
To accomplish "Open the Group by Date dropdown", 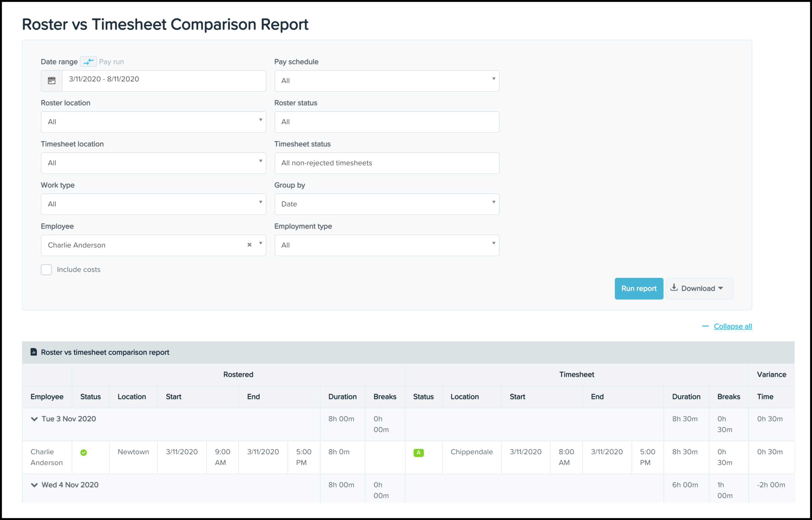I will tap(387, 204).
